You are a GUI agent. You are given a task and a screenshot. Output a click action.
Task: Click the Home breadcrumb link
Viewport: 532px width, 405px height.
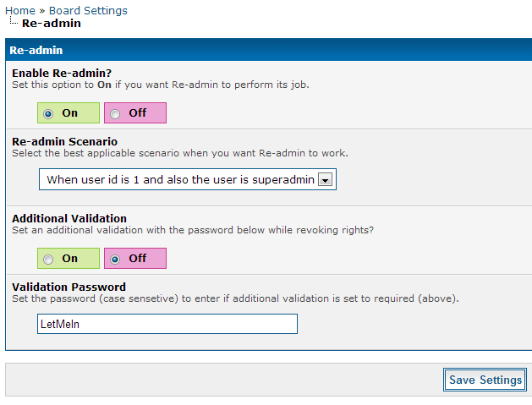20,11
